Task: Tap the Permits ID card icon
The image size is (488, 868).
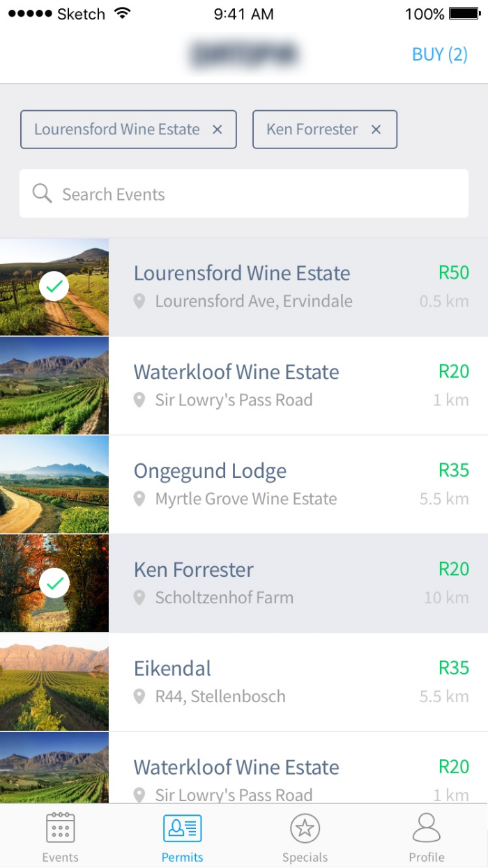Action: tap(183, 828)
